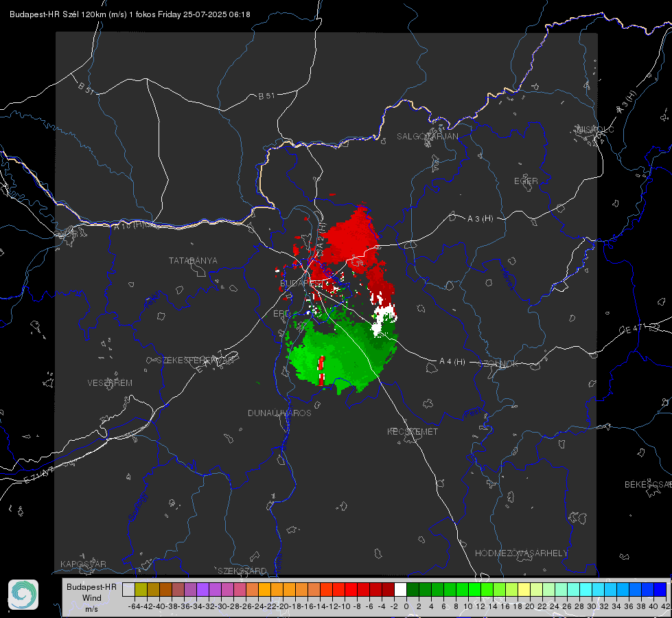Click the white swatch in the wind legend
Viewport: 672px width, 618px height.
(x=400, y=589)
